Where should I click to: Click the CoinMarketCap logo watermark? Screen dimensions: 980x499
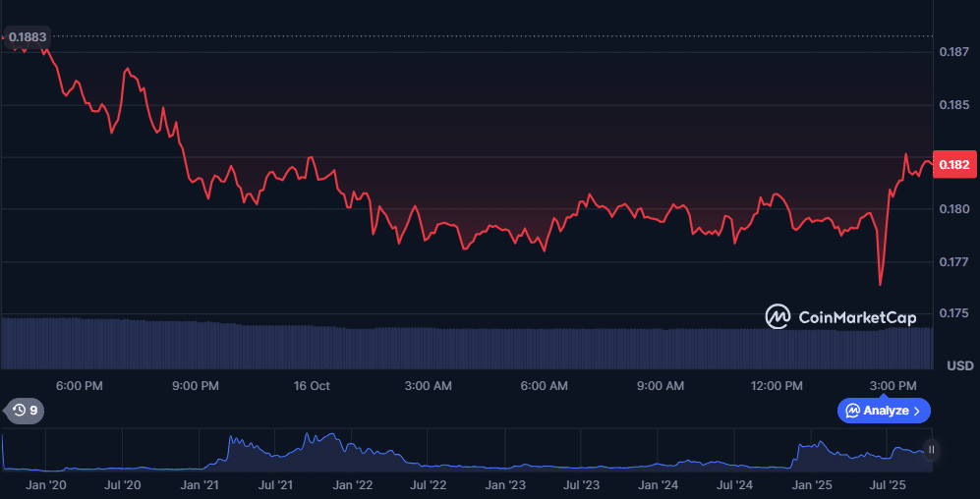coord(840,316)
